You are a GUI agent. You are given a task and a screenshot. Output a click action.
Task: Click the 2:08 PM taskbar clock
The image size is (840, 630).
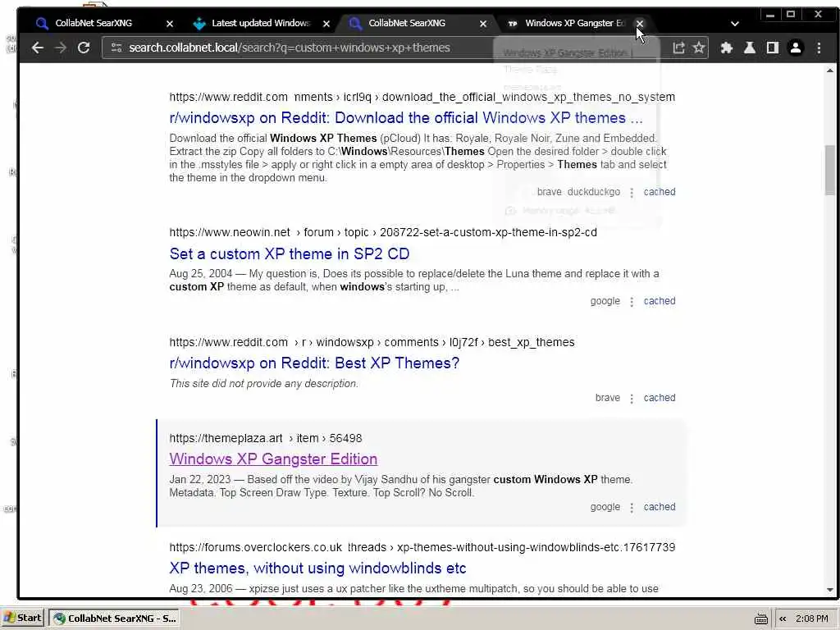coord(812,619)
